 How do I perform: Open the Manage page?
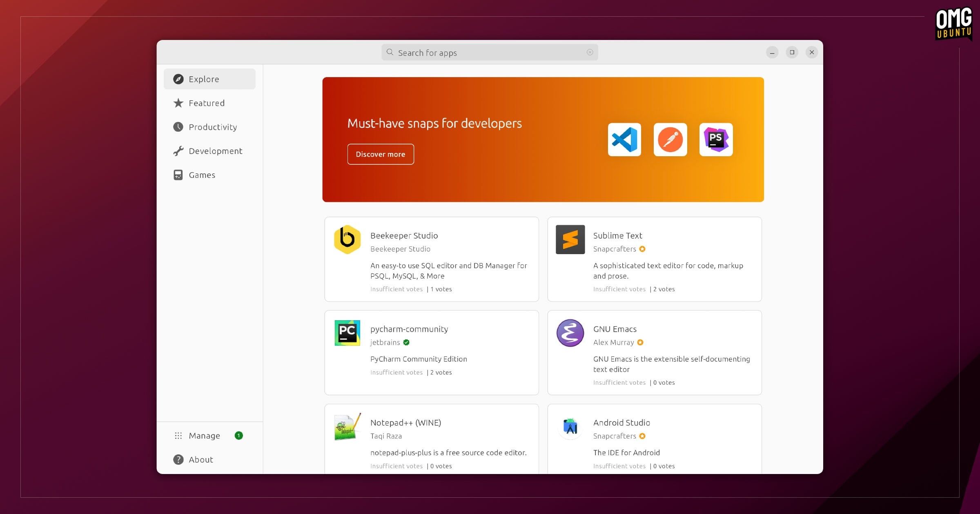point(209,436)
